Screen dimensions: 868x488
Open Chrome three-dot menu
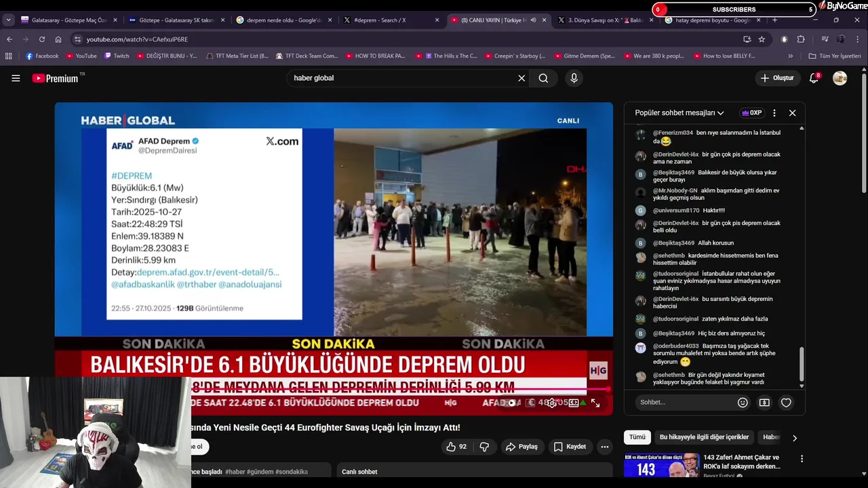click(857, 39)
